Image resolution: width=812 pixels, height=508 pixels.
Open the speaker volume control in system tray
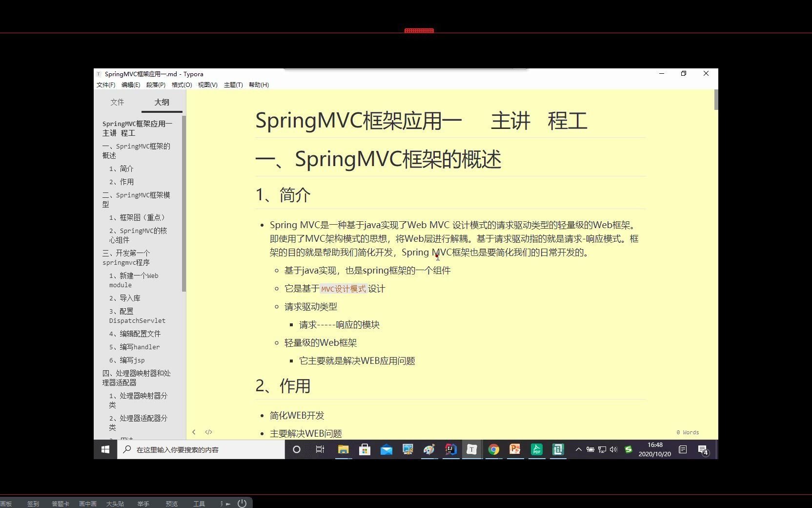[x=613, y=450]
